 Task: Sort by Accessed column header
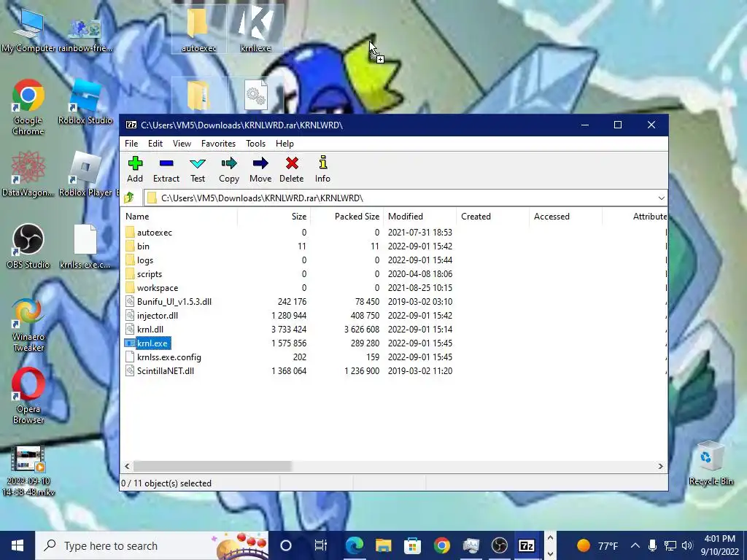coord(565,216)
